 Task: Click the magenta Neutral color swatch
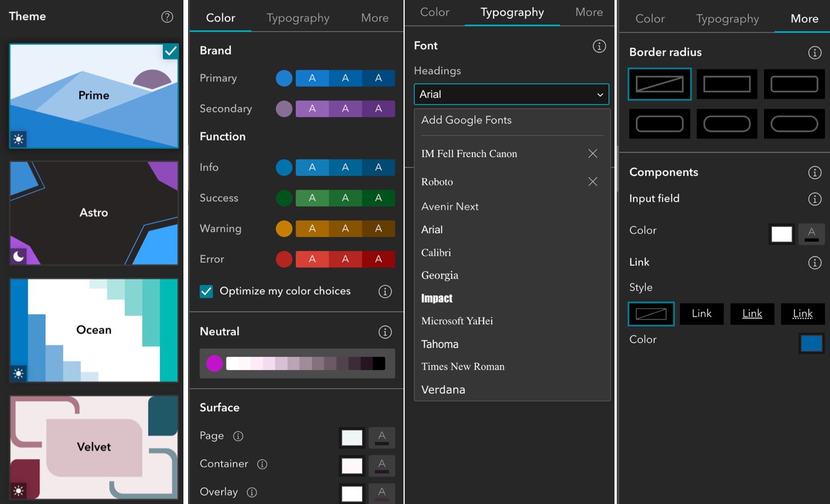tap(214, 363)
